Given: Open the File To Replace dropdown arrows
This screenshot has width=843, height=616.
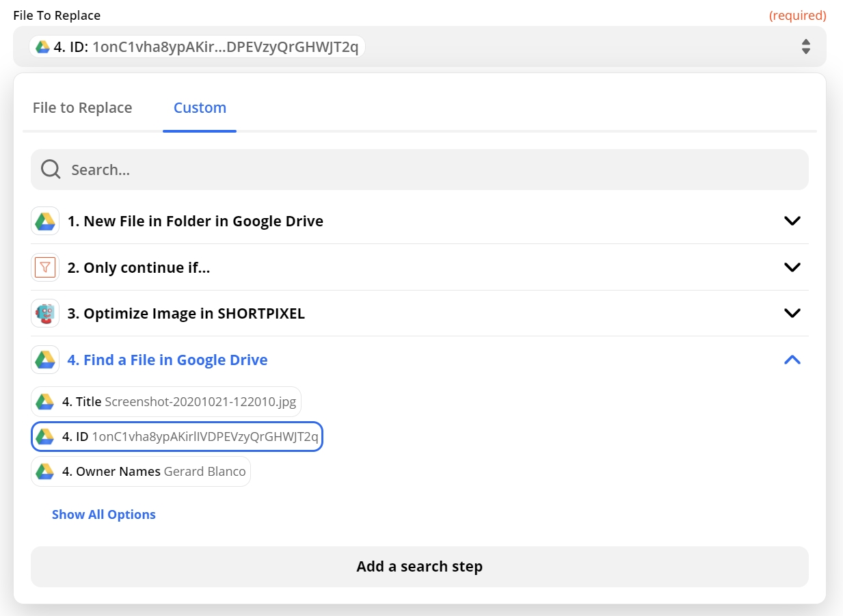Looking at the screenshot, I should [x=805, y=46].
